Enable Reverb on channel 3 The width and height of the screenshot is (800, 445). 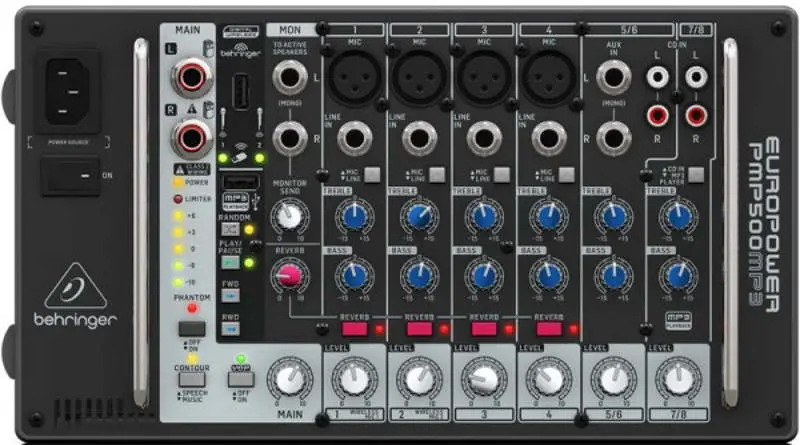[484, 329]
